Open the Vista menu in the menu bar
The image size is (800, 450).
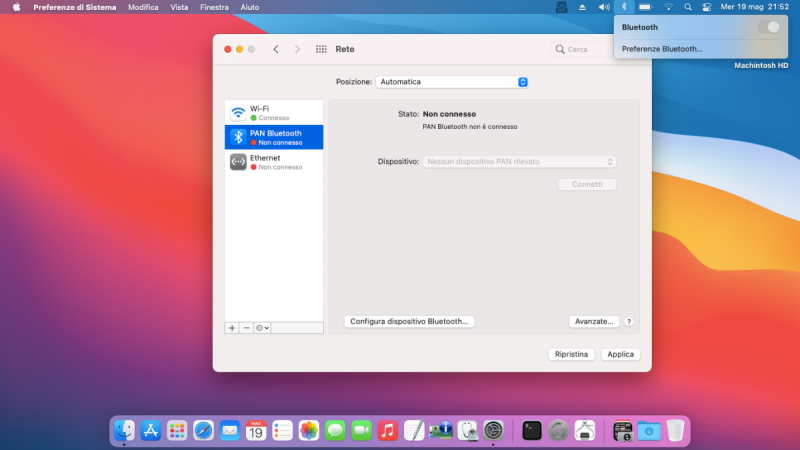[x=179, y=7]
